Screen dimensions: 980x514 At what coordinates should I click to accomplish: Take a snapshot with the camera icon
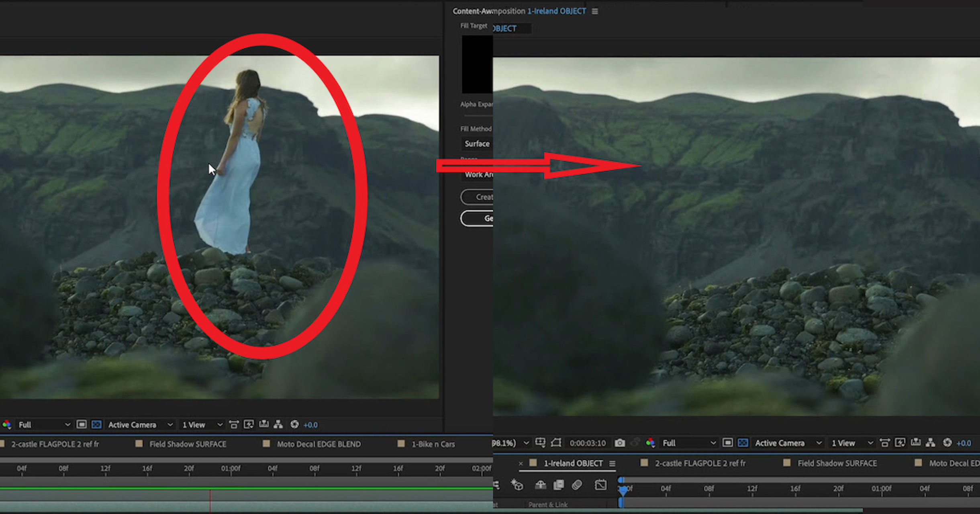point(620,443)
